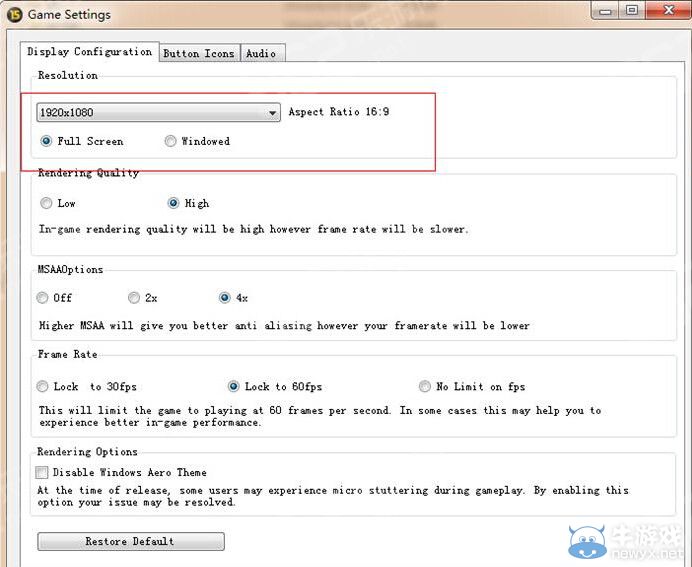Click the Rendering Options group heading
This screenshot has width=692, height=567.
pos(87,452)
